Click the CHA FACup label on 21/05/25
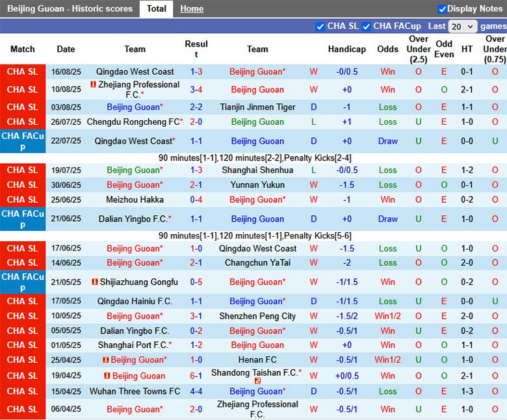The width and height of the screenshot is (507, 420). [23, 282]
